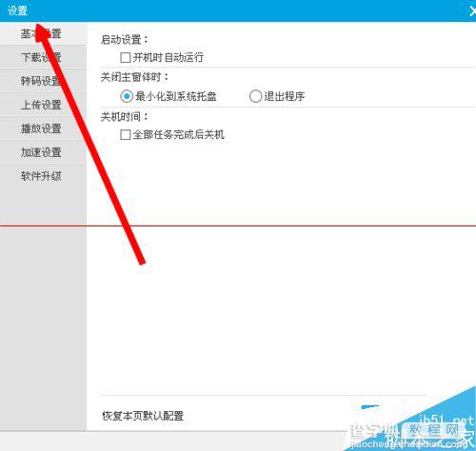The width and height of the screenshot is (476, 451).
Task: Click the 设置 window title text
Action: pyautogui.click(x=17, y=10)
